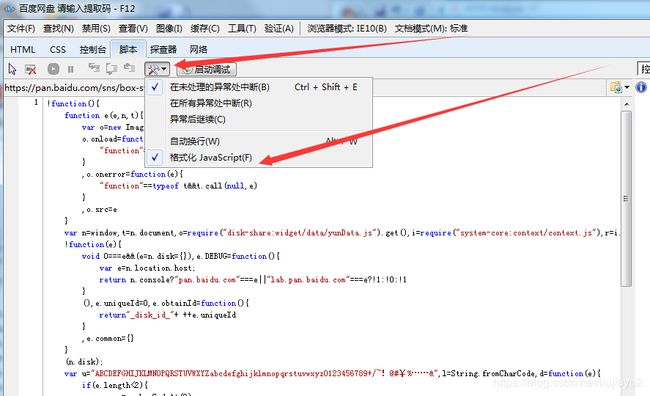Open the 文件(F) menu

click(21, 29)
